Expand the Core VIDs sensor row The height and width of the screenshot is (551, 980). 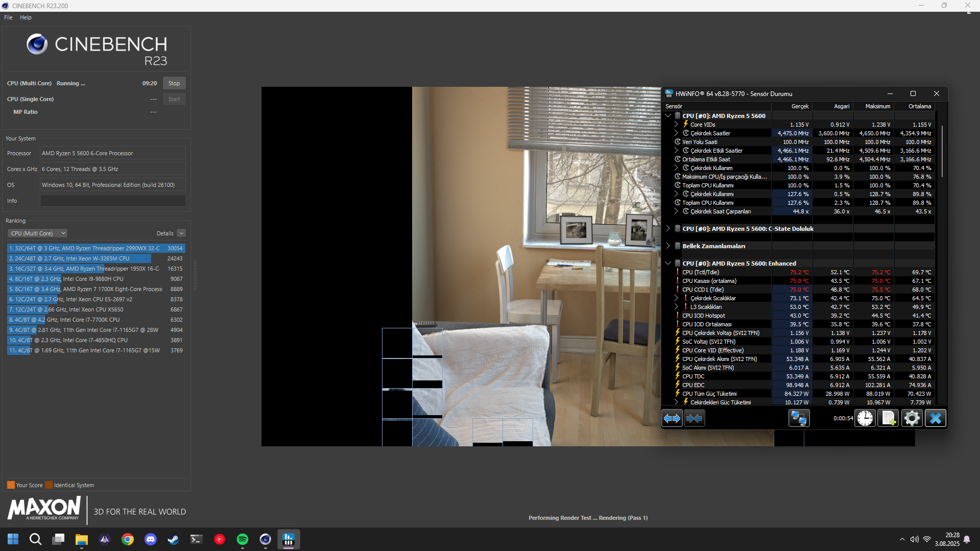676,125
